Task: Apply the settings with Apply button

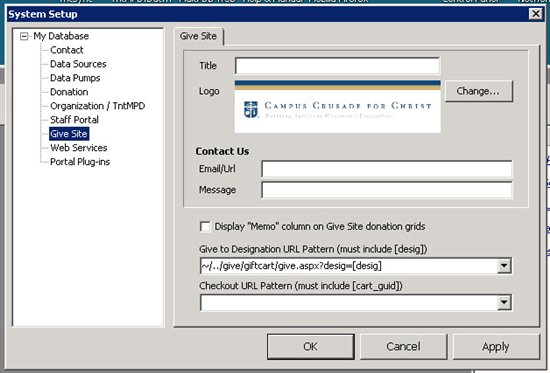Action: coord(496,347)
